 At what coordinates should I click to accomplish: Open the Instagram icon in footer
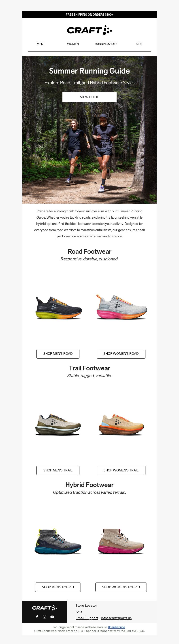click(x=45, y=617)
